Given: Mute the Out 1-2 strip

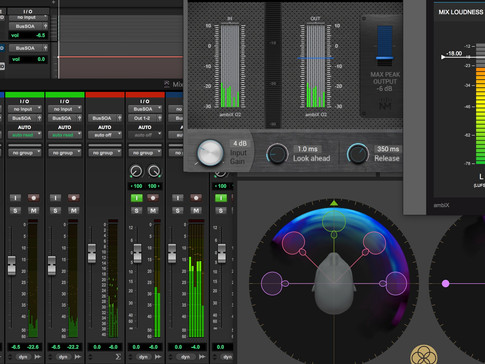Looking at the screenshot, I should point(153,211).
